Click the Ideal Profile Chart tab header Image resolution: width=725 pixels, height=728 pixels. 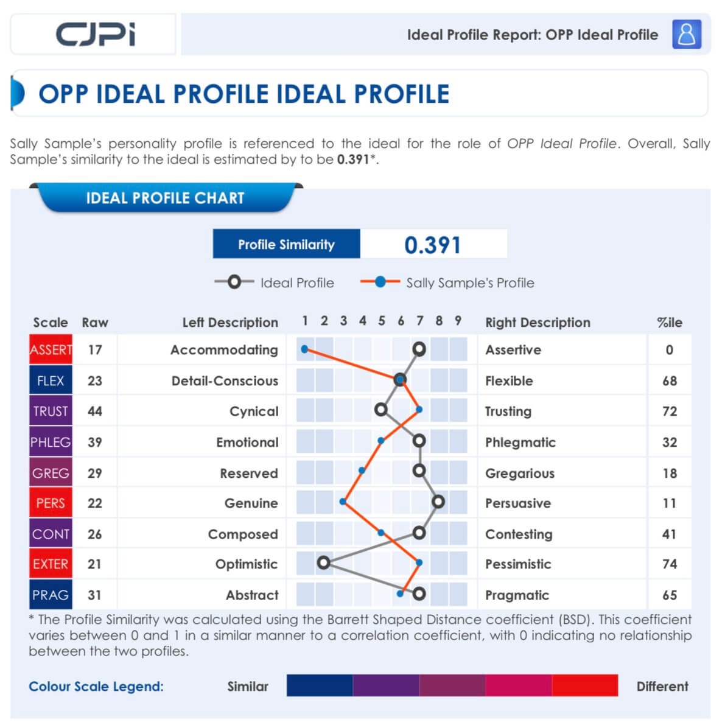point(165,198)
